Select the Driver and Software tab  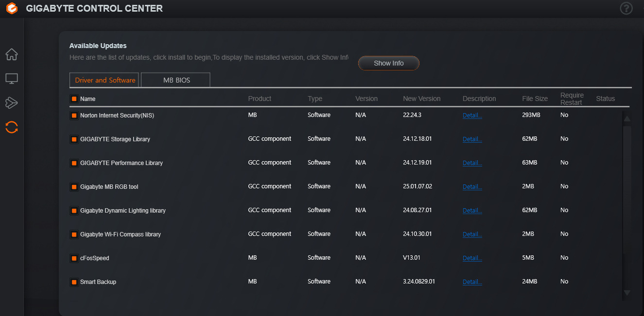click(104, 80)
